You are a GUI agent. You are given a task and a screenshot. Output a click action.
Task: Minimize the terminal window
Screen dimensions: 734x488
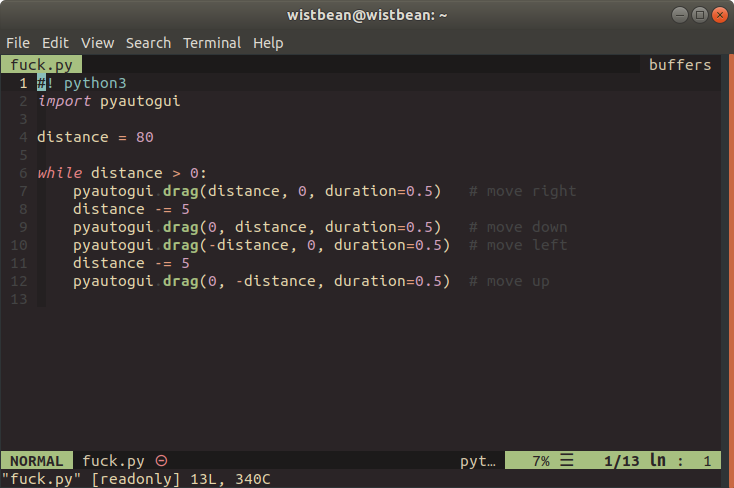tap(679, 15)
